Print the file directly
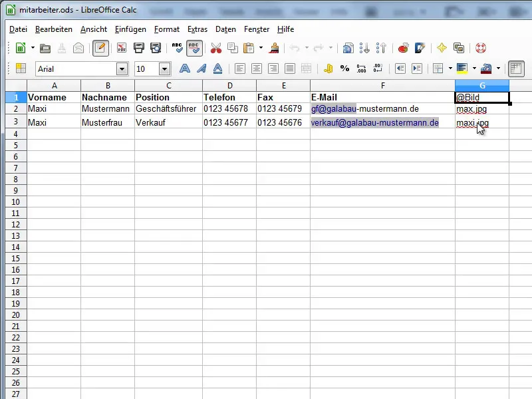Screen dimensions: 532x399 click(x=139, y=48)
